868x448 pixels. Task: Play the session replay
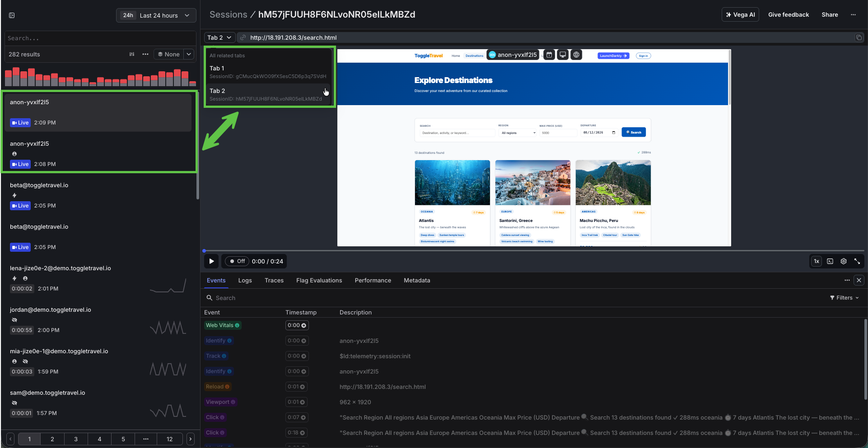(211, 261)
